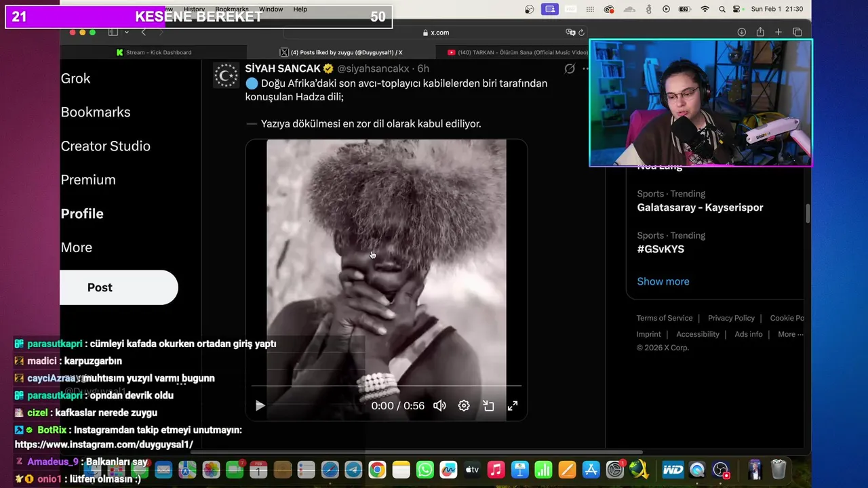Viewport: 868px width, 488px height.
Task: Open the #GSvKYS trending hashtag
Action: coord(660,249)
